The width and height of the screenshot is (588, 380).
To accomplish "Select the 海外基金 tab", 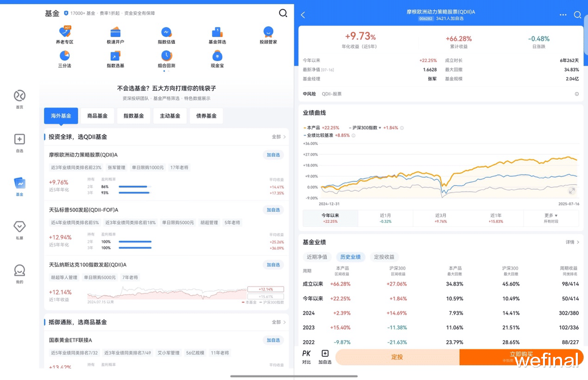I will tap(61, 116).
